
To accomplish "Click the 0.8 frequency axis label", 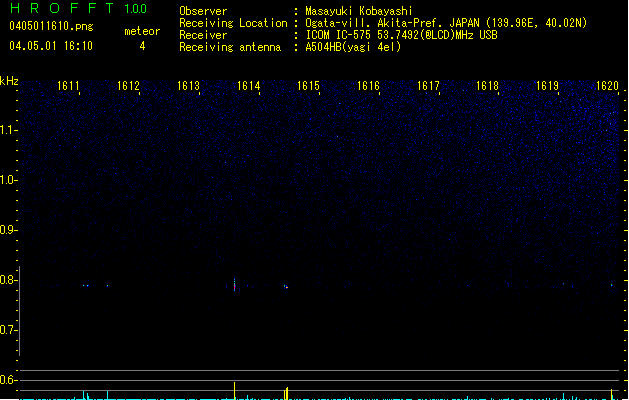I will point(8,280).
